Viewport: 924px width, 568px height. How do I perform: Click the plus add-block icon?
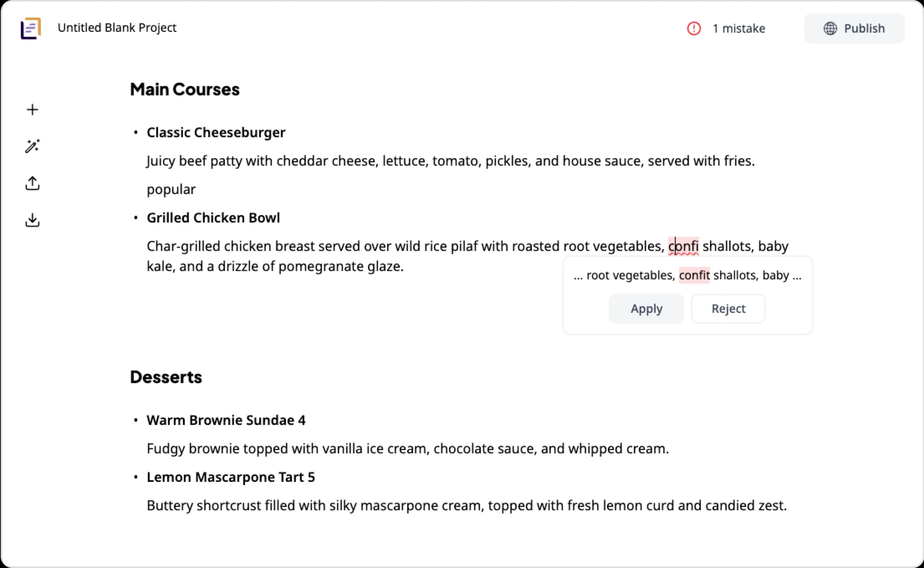[32, 110]
